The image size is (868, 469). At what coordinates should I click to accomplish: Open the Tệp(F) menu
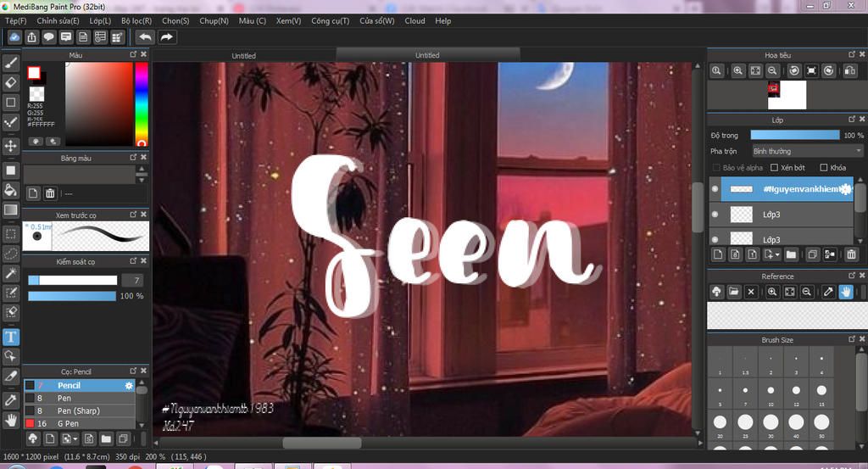coord(16,20)
